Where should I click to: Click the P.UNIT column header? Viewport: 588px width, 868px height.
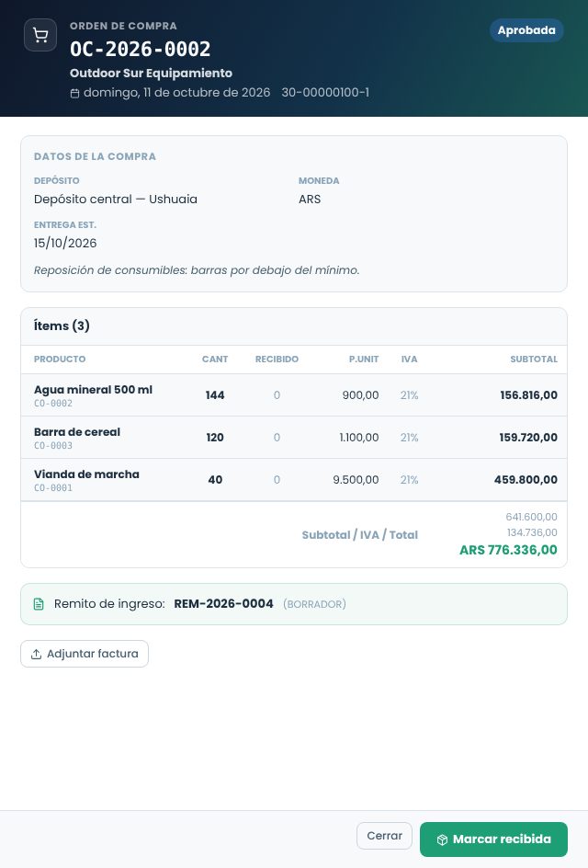(x=364, y=360)
